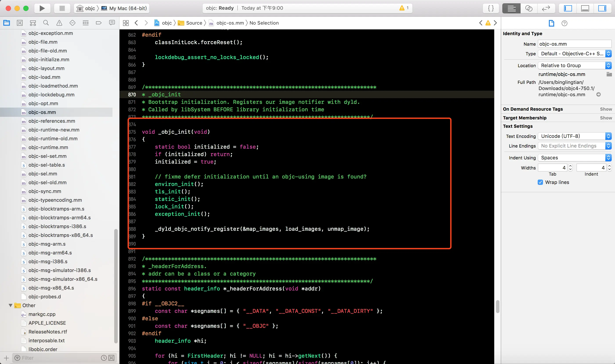Click the Run (play) button
Viewport: 615px width, 364px height.
coord(42,8)
